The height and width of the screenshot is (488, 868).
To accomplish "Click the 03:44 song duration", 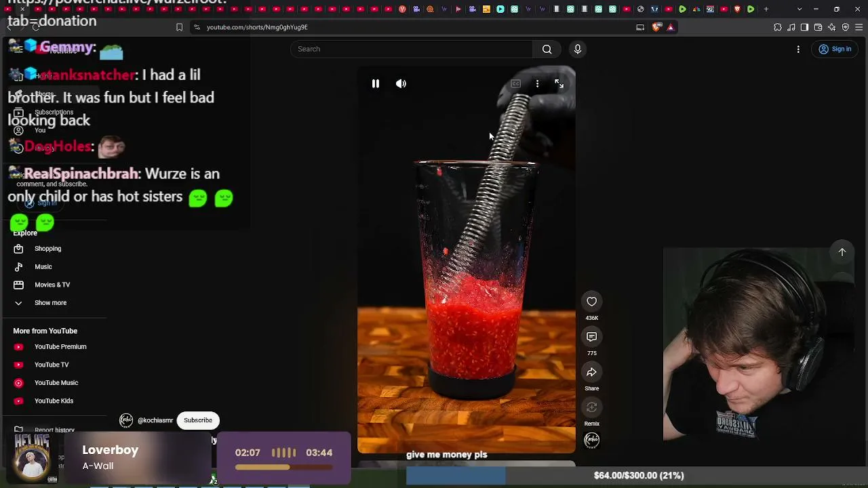I will pos(319,453).
